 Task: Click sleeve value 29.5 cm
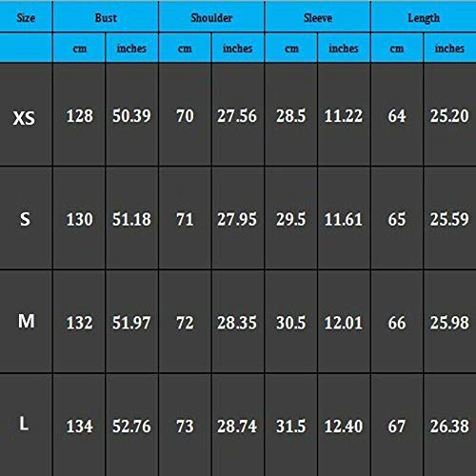[291, 219]
